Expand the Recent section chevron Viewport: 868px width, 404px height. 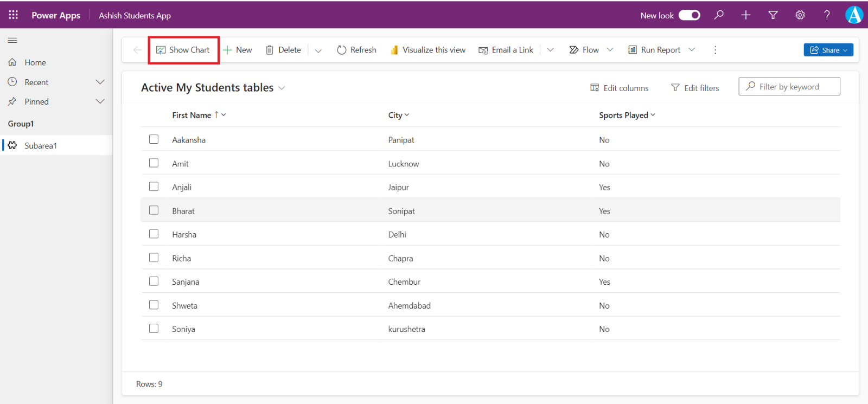(100, 82)
